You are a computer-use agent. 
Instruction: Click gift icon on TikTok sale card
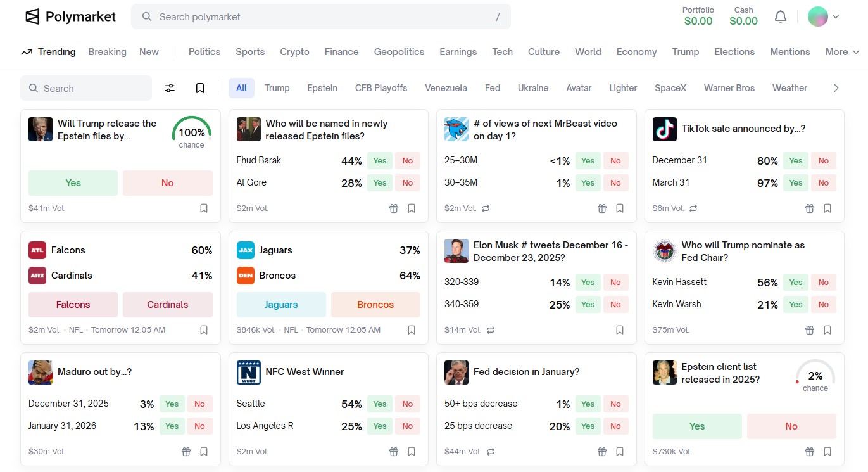[x=810, y=208]
